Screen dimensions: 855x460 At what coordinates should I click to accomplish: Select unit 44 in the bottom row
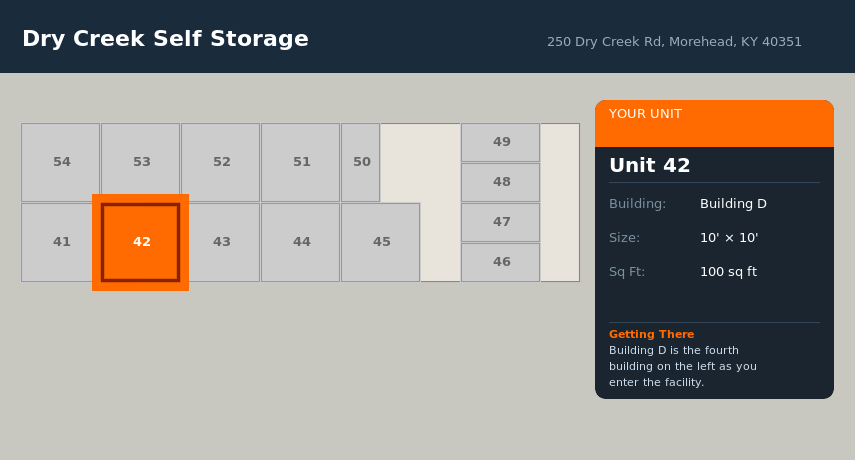pos(301,242)
